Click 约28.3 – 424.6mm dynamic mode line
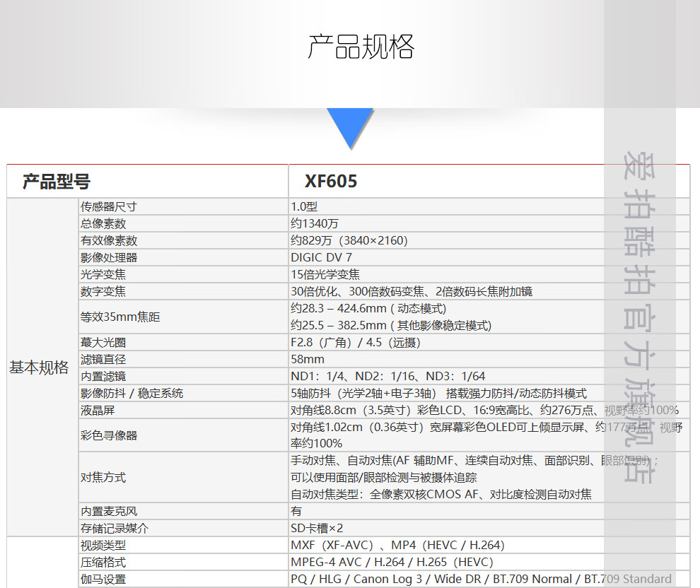700x588 pixels. click(x=368, y=308)
